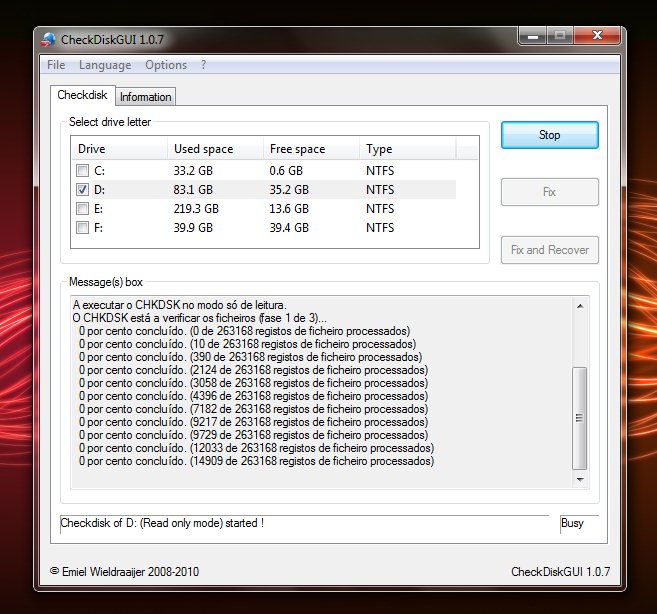Screen dimensions: 657x614
Task: Stop the running checkdisk
Action: tap(549, 135)
